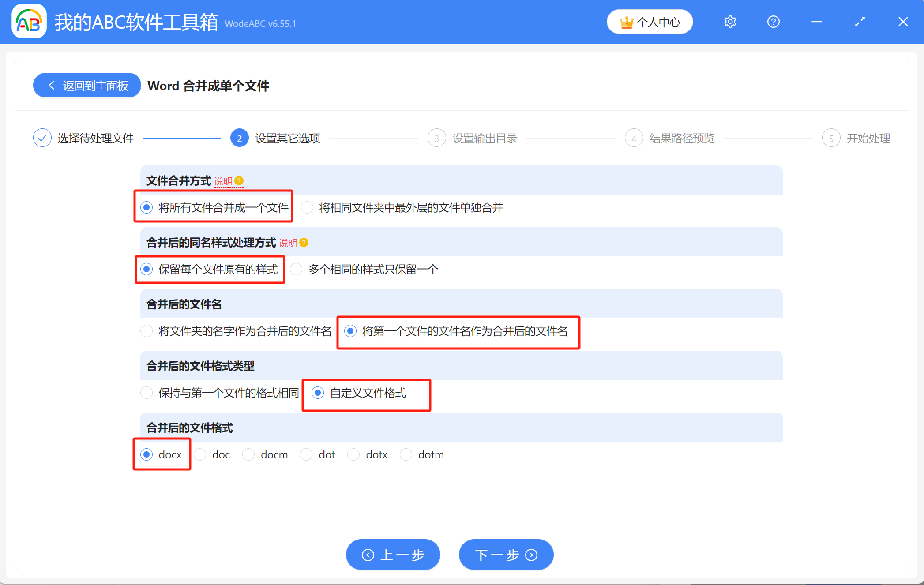Click the 下一步 button

[506, 555]
